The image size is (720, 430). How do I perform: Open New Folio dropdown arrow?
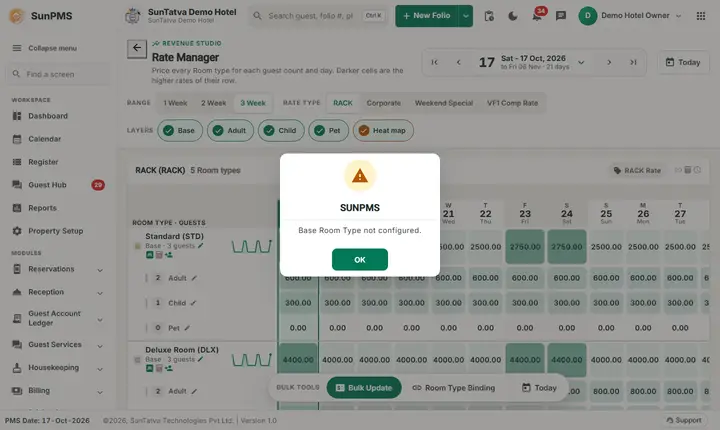click(466, 16)
